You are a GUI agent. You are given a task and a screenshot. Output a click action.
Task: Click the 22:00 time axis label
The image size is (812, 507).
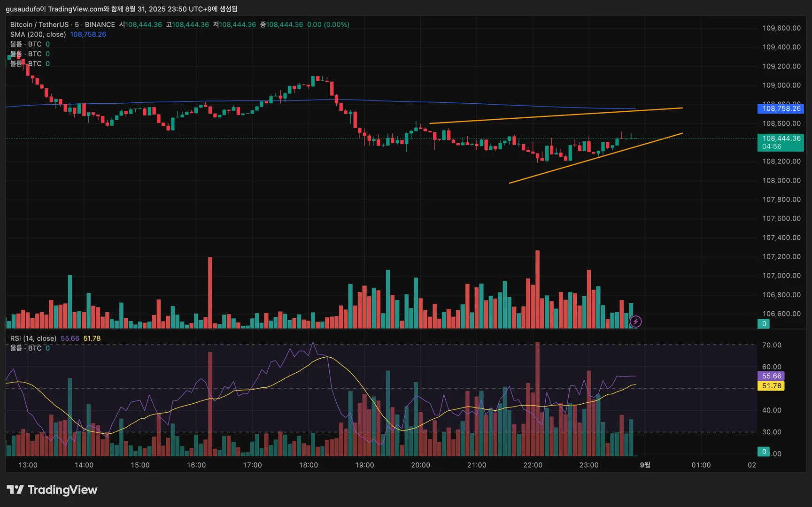tap(533, 465)
